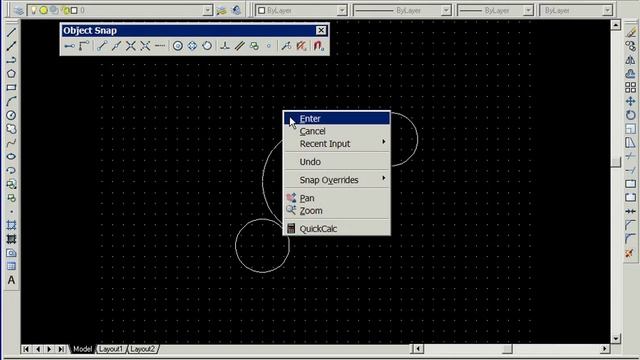The height and width of the screenshot is (360, 640).
Task: Choose Pan from the context menu
Action: 337,198
